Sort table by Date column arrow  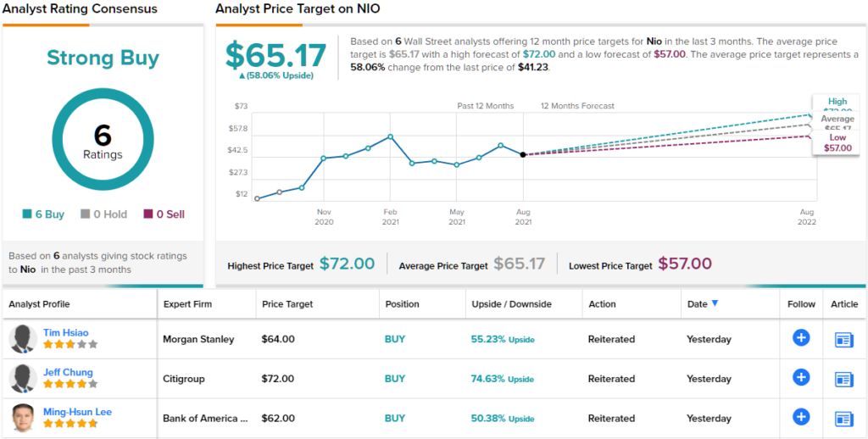tap(715, 304)
